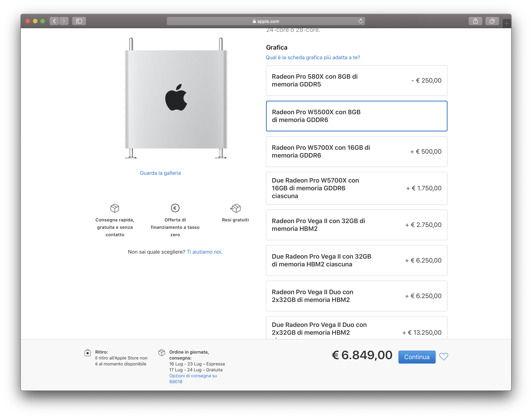Show the tab overview icon
This screenshot has width=532, height=418.
click(x=492, y=21)
